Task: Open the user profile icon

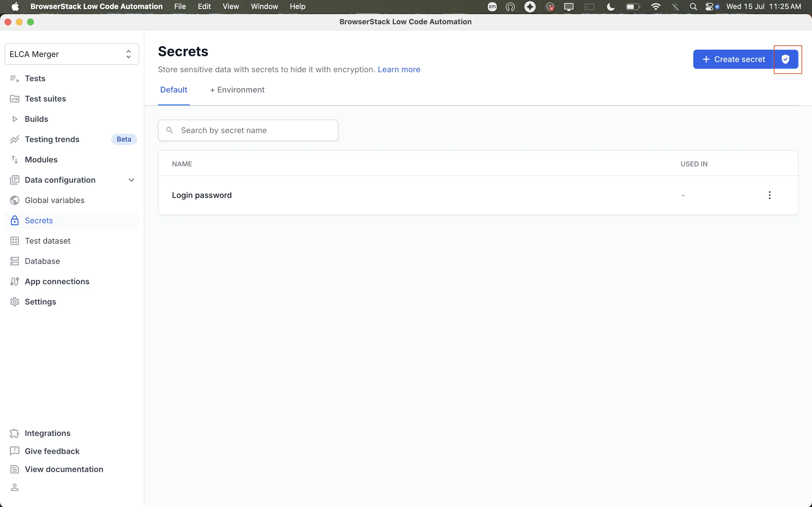Action: (x=14, y=487)
